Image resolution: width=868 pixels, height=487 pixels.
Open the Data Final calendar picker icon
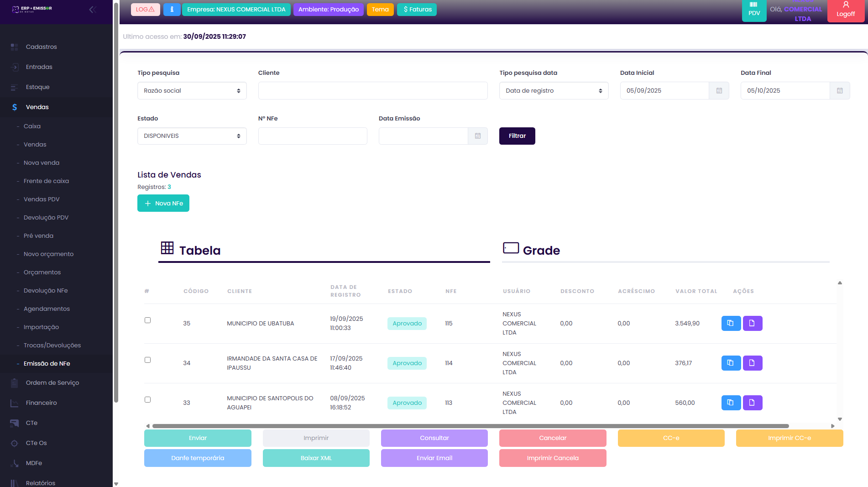pos(839,91)
